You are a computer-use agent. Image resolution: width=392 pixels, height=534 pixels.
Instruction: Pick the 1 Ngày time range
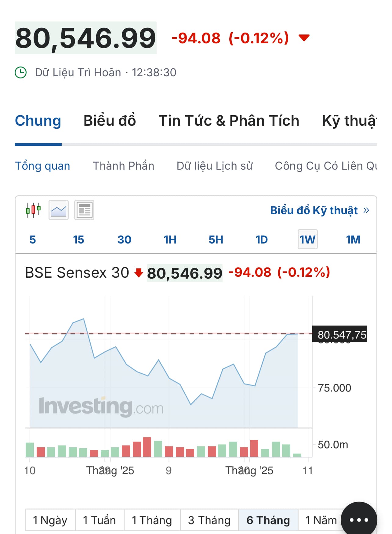(x=50, y=520)
